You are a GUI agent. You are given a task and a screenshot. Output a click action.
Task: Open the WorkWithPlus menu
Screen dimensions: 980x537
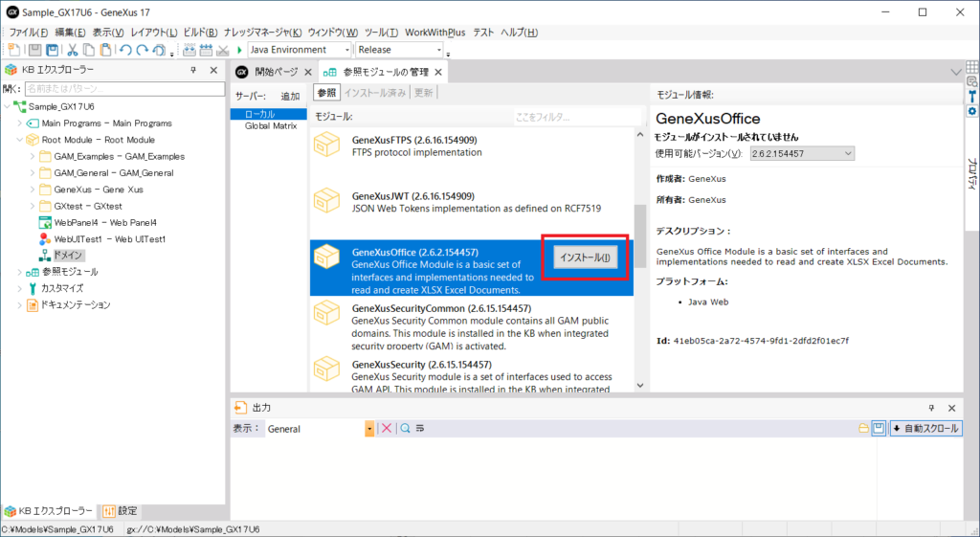tap(435, 33)
